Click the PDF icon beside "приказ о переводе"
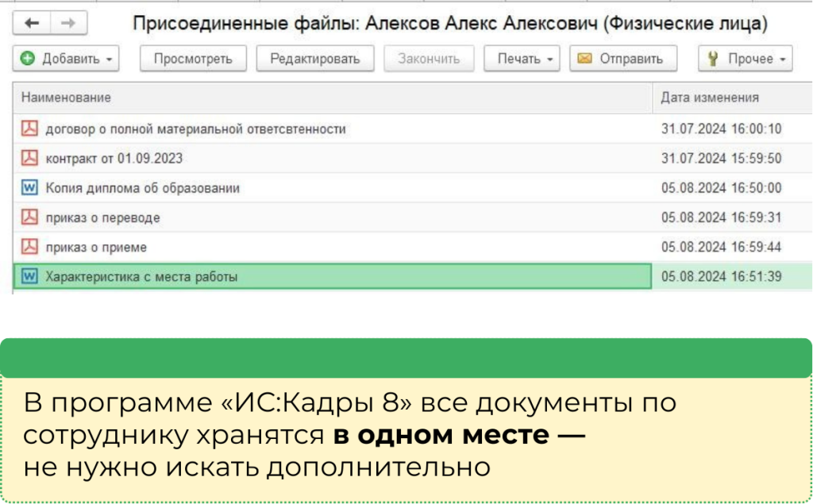This screenshot has height=504, width=813. pyautogui.click(x=29, y=217)
